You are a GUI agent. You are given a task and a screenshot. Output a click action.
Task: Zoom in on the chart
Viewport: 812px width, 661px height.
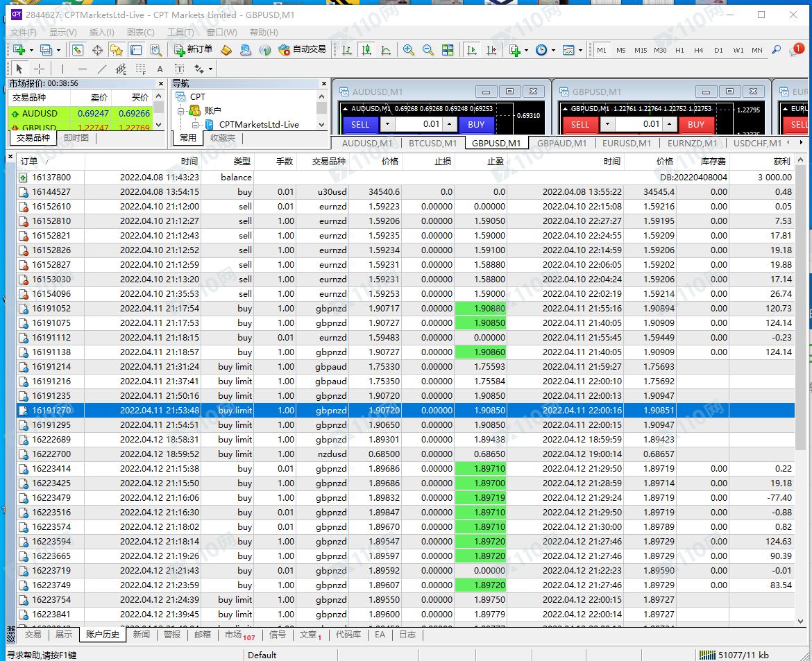tap(409, 50)
